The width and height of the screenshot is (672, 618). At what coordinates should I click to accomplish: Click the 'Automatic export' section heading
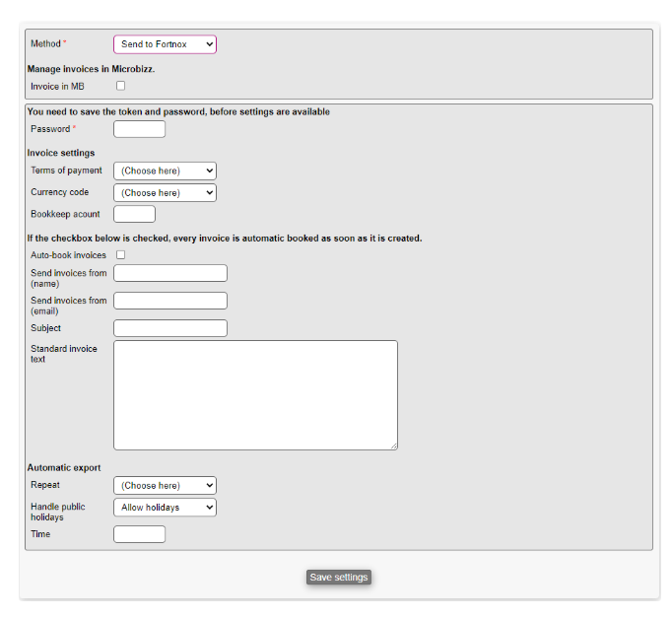[x=64, y=467]
